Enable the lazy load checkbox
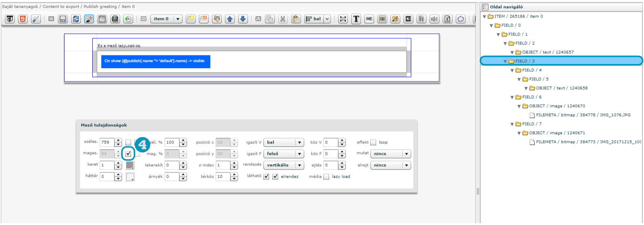This screenshot has width=644, height=225. [x=326, y=176]
